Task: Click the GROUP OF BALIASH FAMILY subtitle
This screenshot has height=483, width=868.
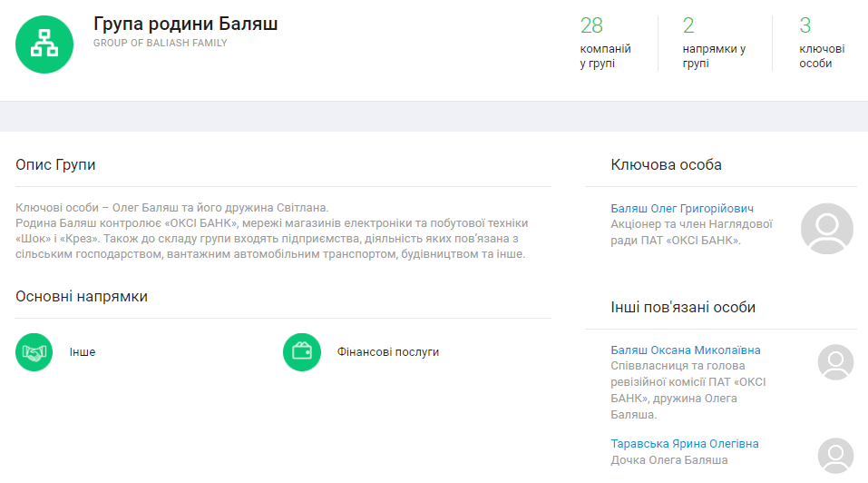Action: pos(160,44)
